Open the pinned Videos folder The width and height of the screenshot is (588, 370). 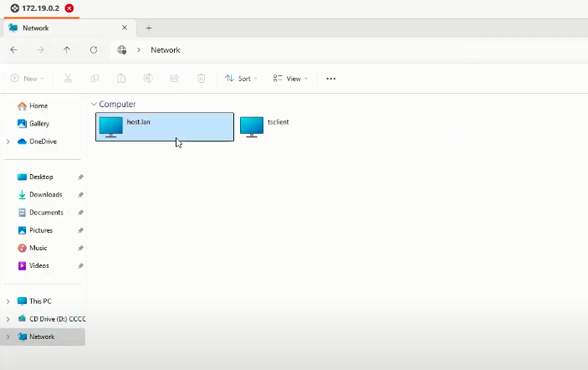[33, 265]
